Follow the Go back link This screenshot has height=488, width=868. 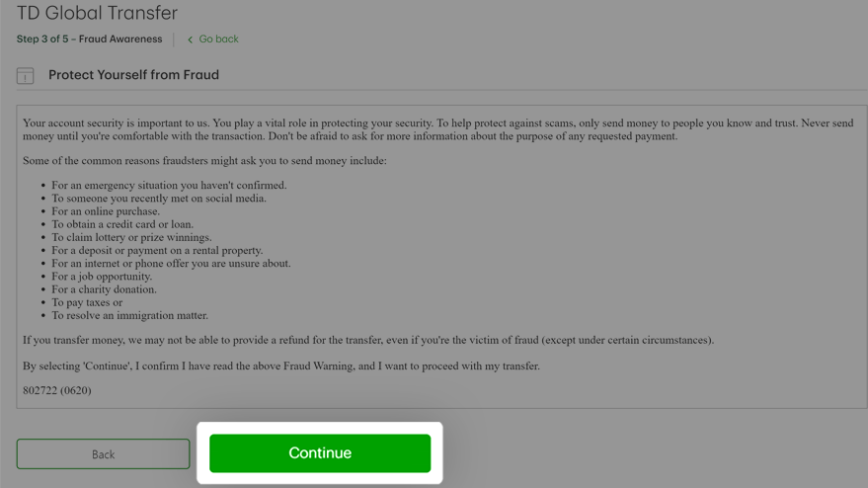click(x=218, y=40)
